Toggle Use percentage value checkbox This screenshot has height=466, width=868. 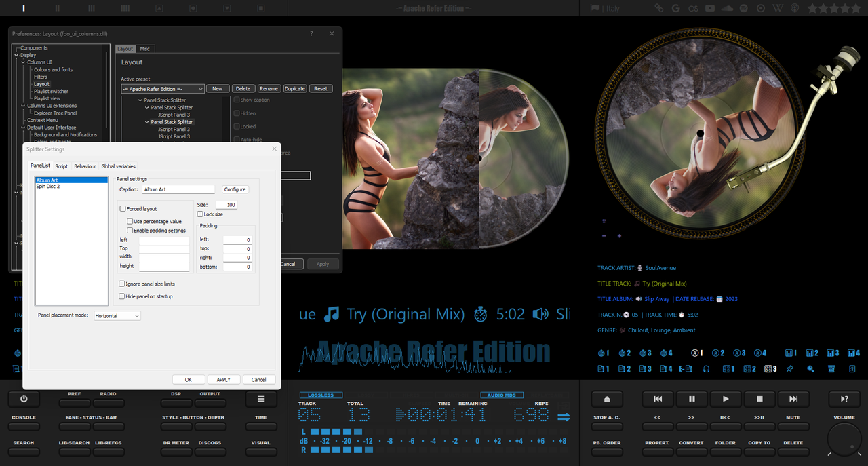[x=130, y=221]
